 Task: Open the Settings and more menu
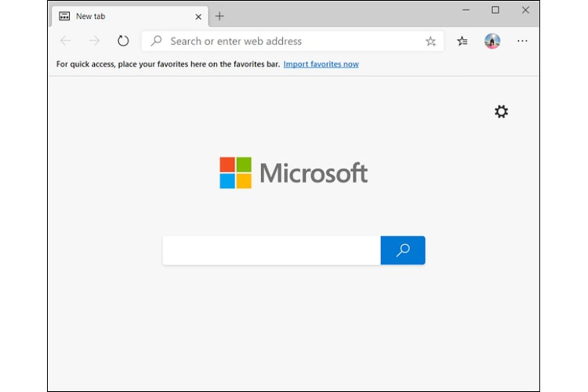tap(522, 41)
